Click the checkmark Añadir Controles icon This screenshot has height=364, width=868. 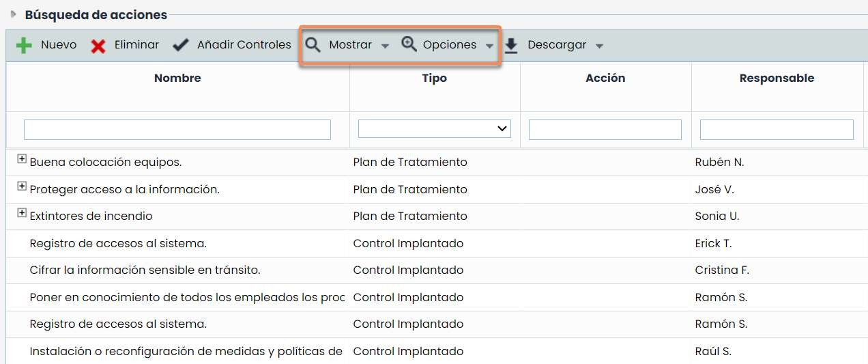(x=181, y=45)
